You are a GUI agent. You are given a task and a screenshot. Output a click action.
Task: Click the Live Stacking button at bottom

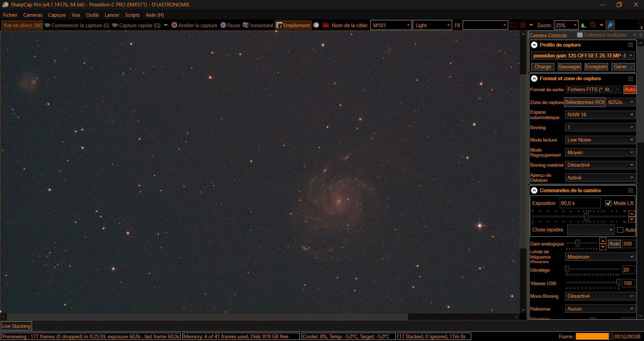[16, 326]
